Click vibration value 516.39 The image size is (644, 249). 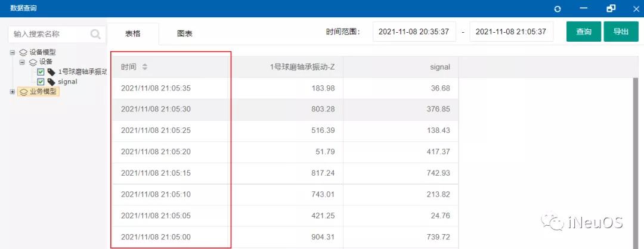[x=323, y=131]
